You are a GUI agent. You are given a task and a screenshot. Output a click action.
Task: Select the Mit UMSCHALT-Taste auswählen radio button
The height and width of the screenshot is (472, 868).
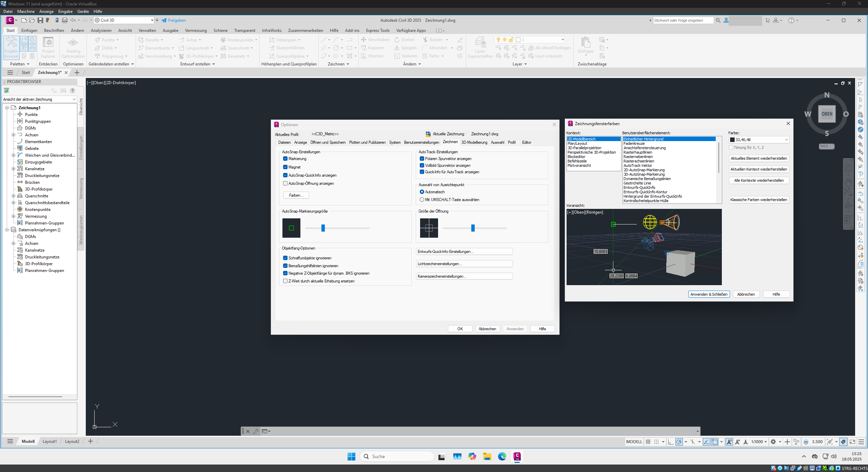click(422, 200)
